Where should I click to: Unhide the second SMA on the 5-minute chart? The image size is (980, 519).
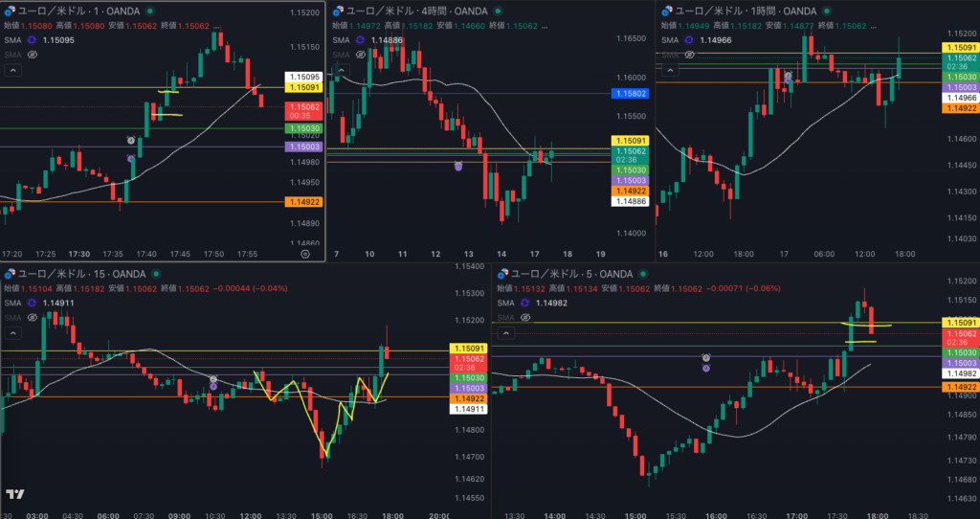pyautogui.click(x=523, y=317)
